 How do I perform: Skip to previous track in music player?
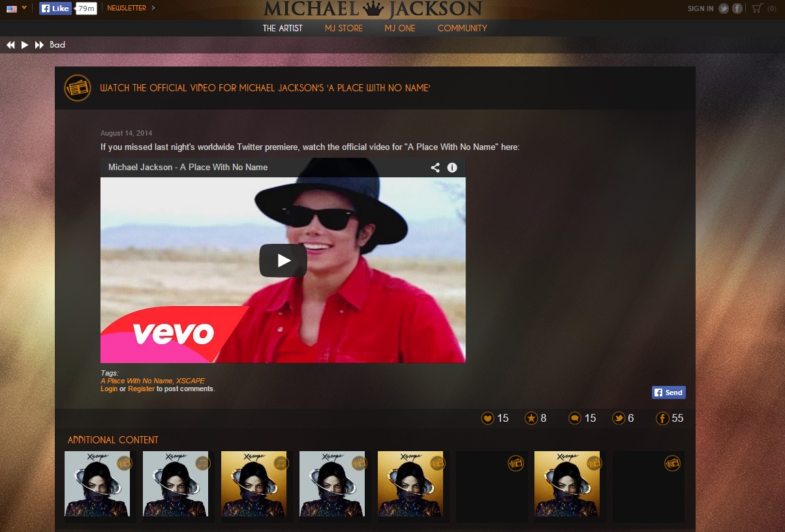click(x=10, y=45)
